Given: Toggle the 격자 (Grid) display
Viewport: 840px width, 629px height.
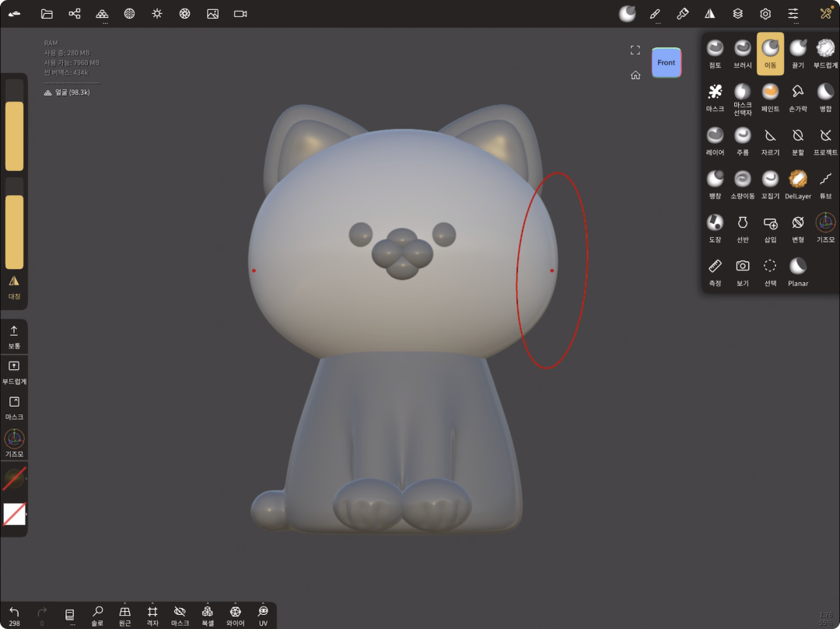Looking at the screenshot, I should (152, 616).
